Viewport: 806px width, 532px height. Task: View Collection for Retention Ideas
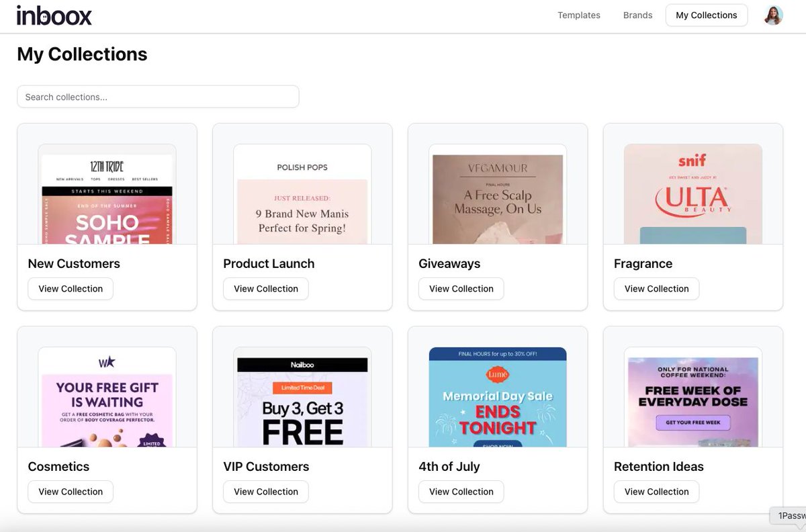pyautogui.click(x=657, y=492)
